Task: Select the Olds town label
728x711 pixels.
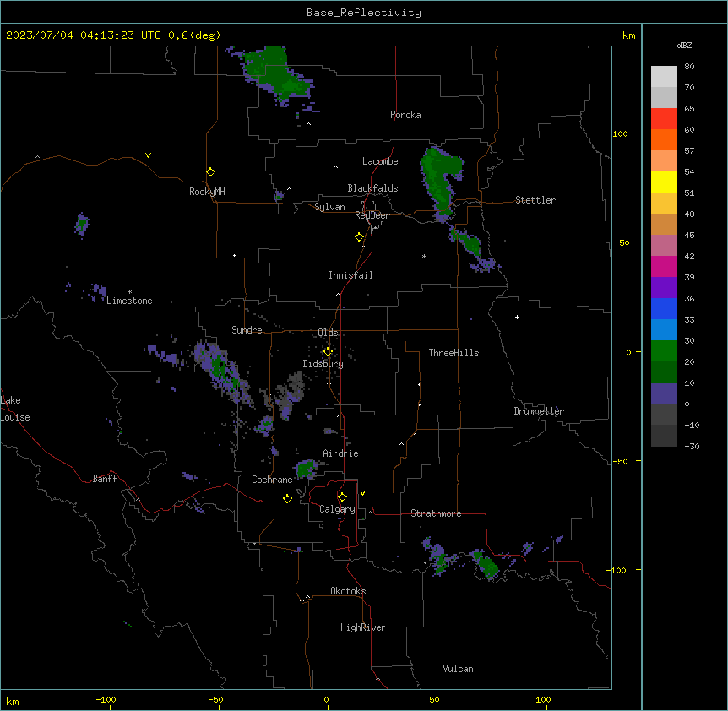Action: coord(328,333)
